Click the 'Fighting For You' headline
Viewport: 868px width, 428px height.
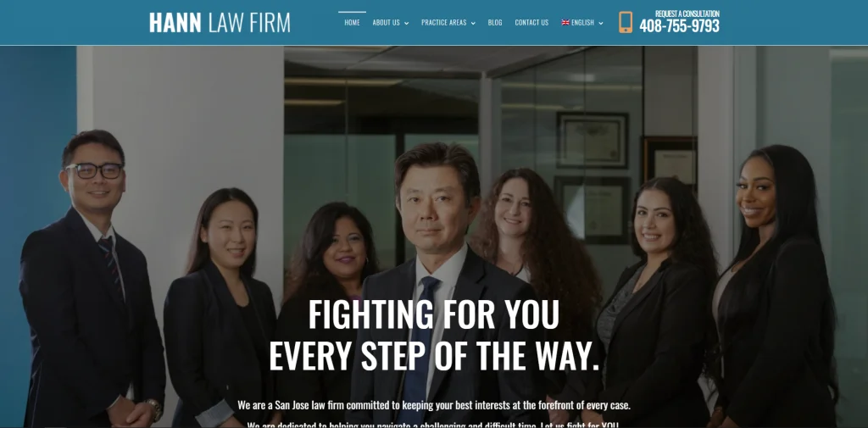[433, 315]
